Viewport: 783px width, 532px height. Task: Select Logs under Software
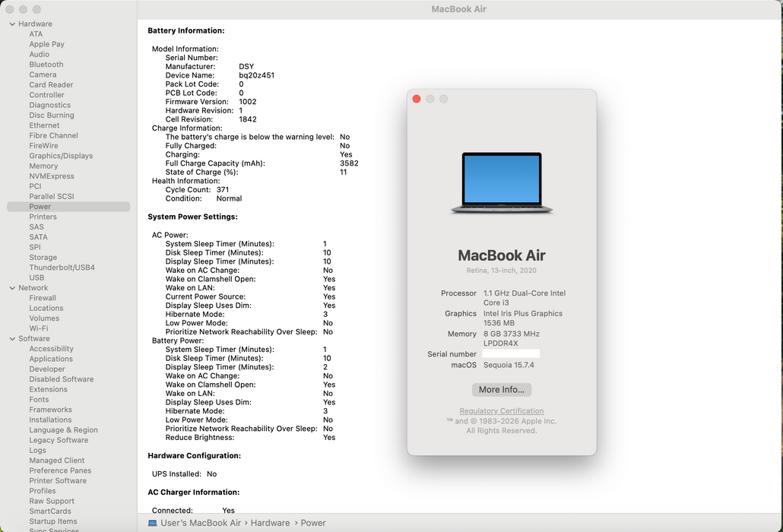(37, 450)
